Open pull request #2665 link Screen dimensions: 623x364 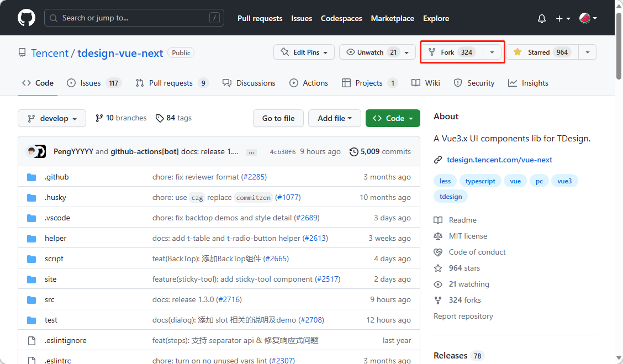pos(276,259)
